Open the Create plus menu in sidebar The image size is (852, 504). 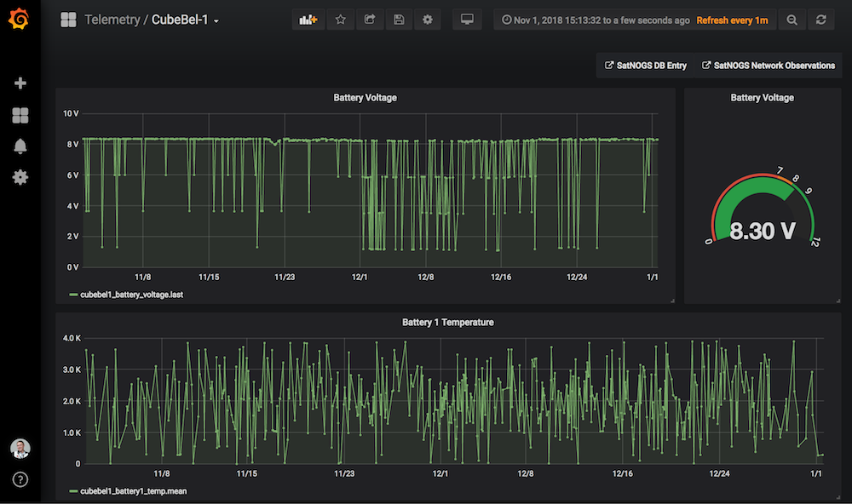pos(20,83)
